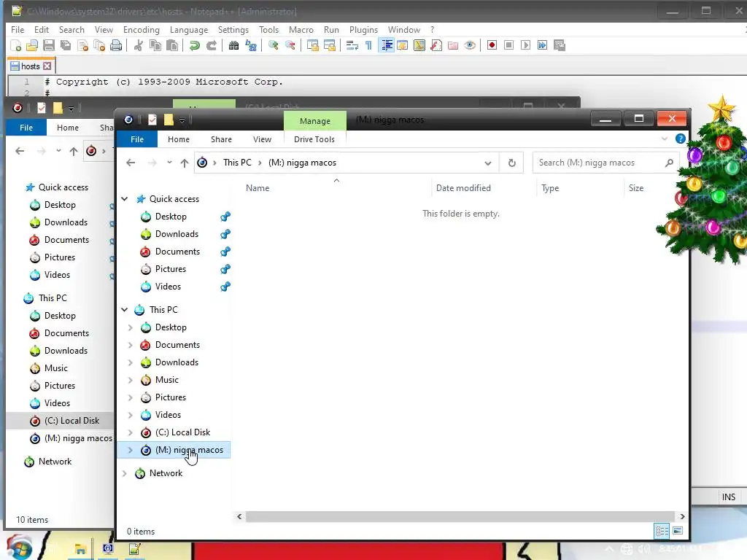Click the Print icon in Notepad++ toolbar
747x560 pixels.
(116, 45)
